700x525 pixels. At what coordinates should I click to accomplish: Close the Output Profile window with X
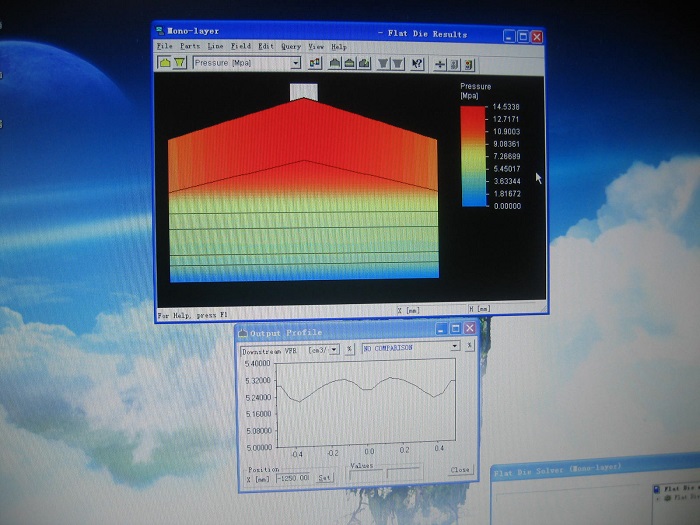tap(470, 328)
